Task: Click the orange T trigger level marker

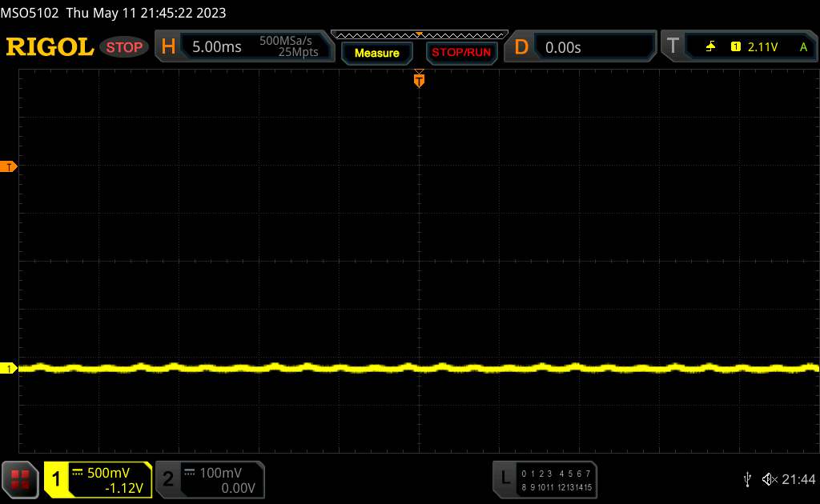Action: 9,166
